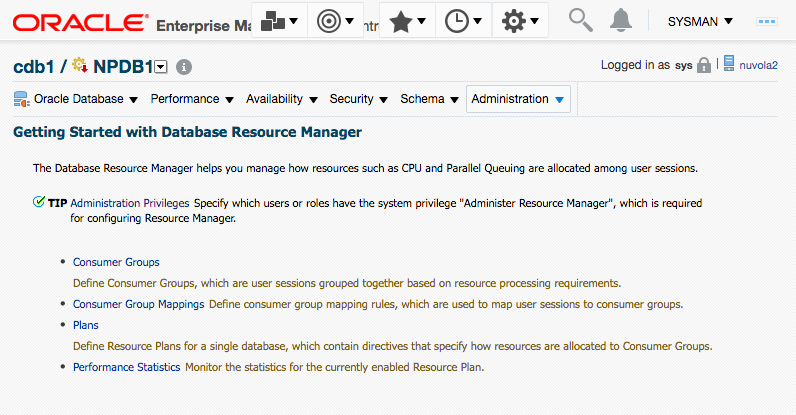The image size is (796, 415).
Task: Open the History clock icon menu
Action: coord(463,21)
